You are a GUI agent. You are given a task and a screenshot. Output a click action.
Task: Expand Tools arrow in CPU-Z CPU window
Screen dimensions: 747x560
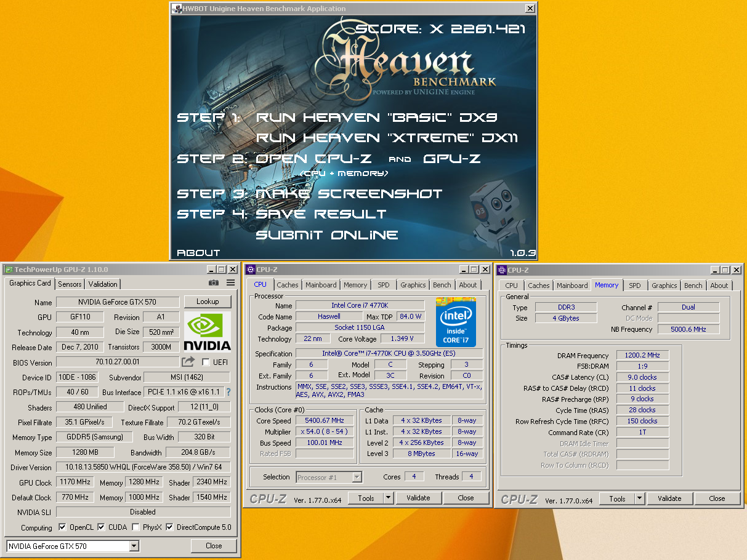point(388,498)
